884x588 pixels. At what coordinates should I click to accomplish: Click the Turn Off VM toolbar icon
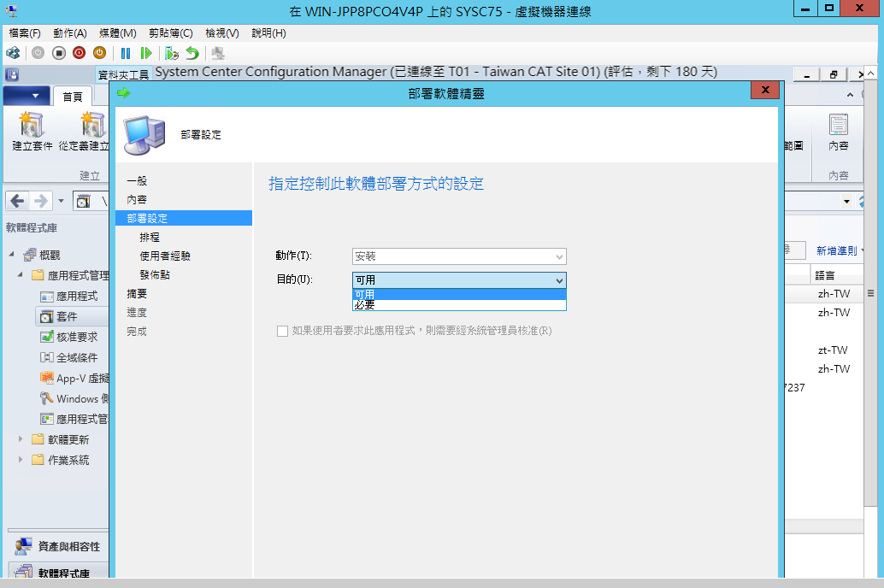pos(59,53)
